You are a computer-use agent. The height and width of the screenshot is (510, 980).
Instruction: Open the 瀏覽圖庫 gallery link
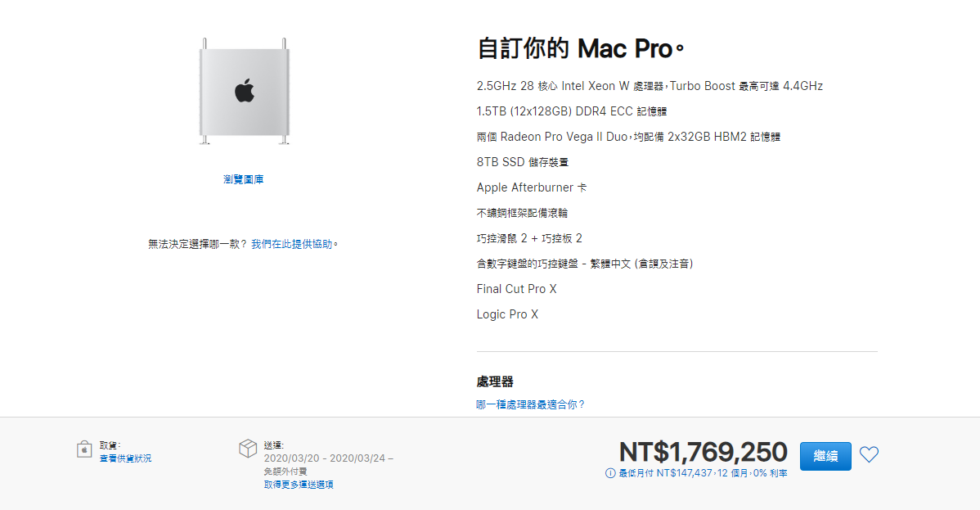[x=243, y=179]
